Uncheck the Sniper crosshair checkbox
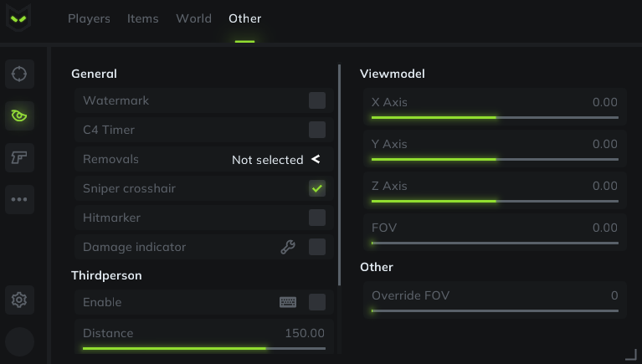 tap(317, 188)
